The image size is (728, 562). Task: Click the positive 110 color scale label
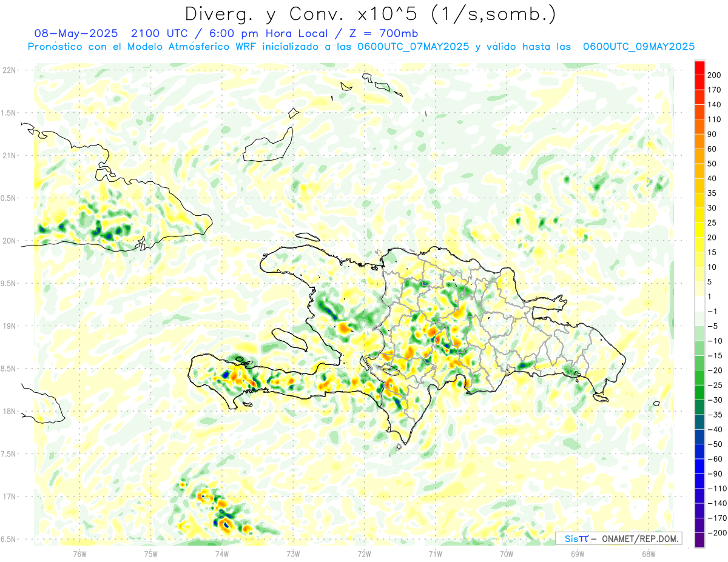point(714,119)
